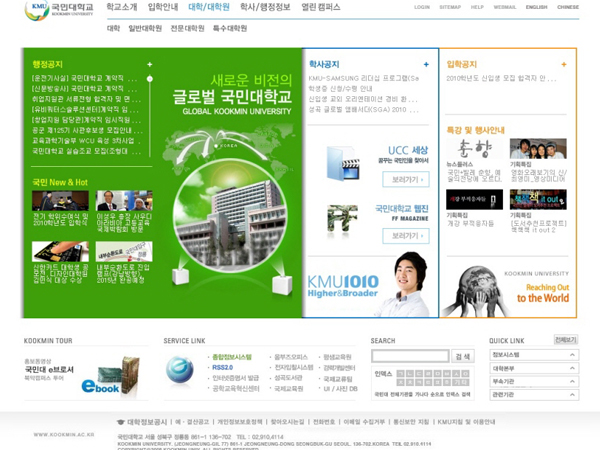This screenshot has width=600, height=450.
Task: Click the UCC film folder icon
Action: [342, 163]
